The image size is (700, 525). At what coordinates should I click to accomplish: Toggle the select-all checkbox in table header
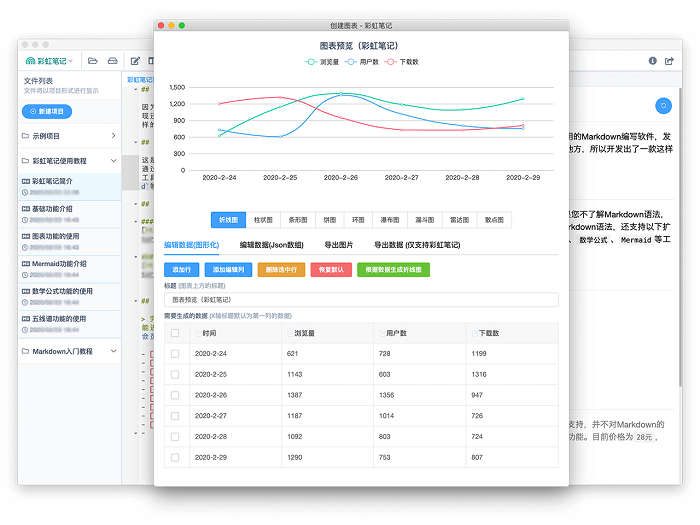pyautogui.click(x=175, y=333)
